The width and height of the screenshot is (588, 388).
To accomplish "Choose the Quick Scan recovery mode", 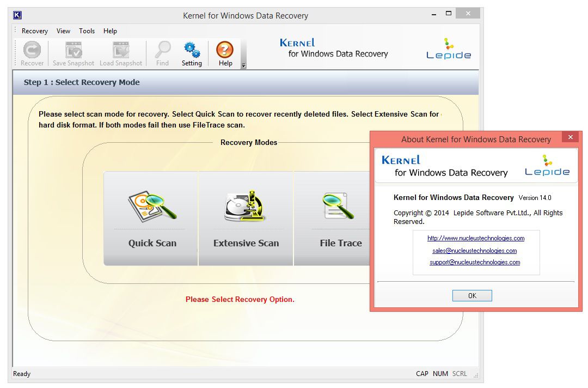I will tap(151, 219).
